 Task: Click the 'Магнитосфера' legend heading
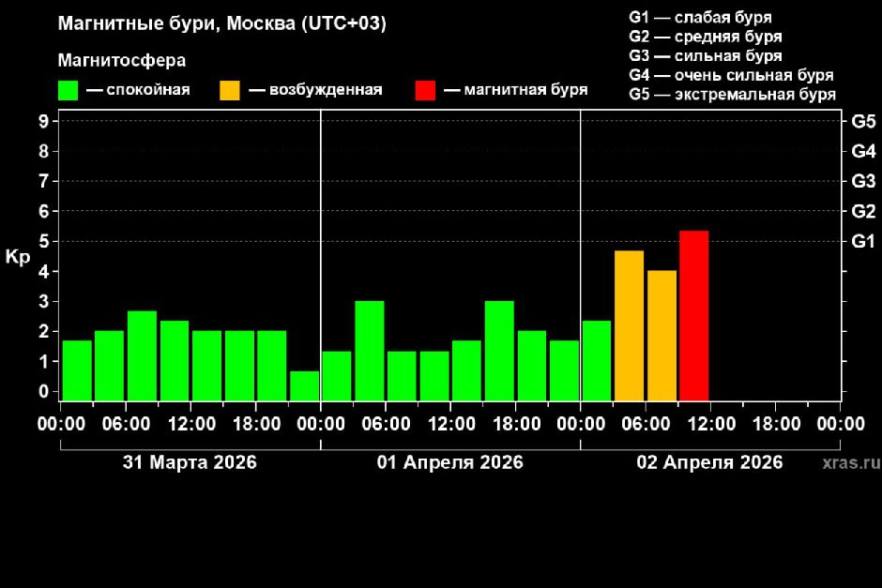coord(122,61)
